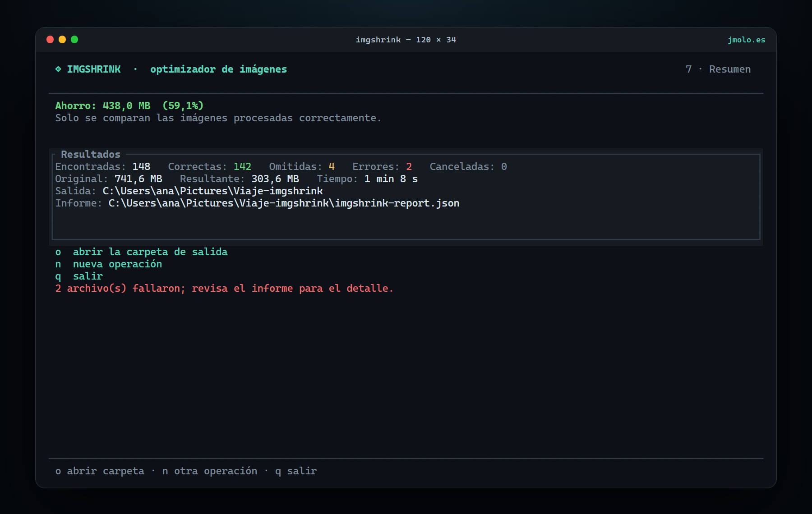This screenshot has height=514, width=812.
Task: Click the 'optimizador de imágenes' subtitle
Action: 218,69
